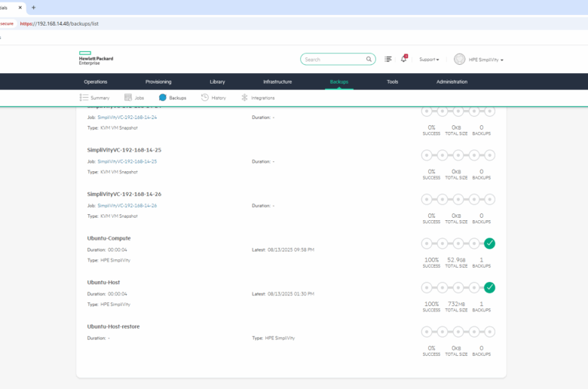Open a new browser tab

(x=33, y=8)
